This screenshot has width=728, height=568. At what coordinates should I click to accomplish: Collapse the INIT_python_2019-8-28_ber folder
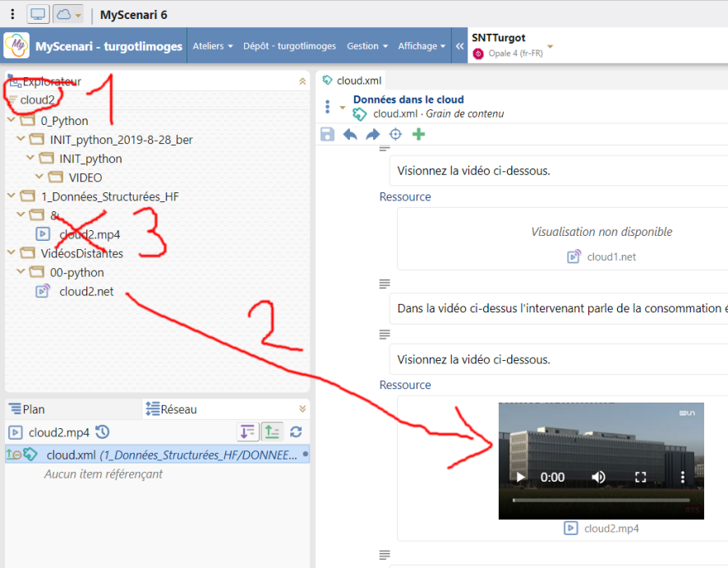click(x=21, y=139)
